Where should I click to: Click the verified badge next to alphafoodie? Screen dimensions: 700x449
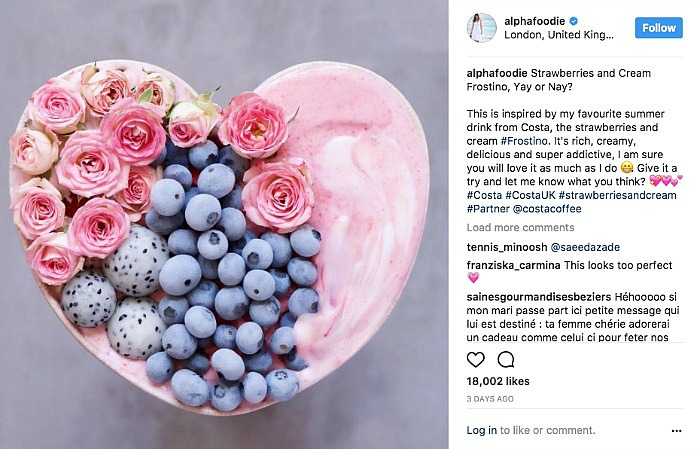tap(574, 21)
